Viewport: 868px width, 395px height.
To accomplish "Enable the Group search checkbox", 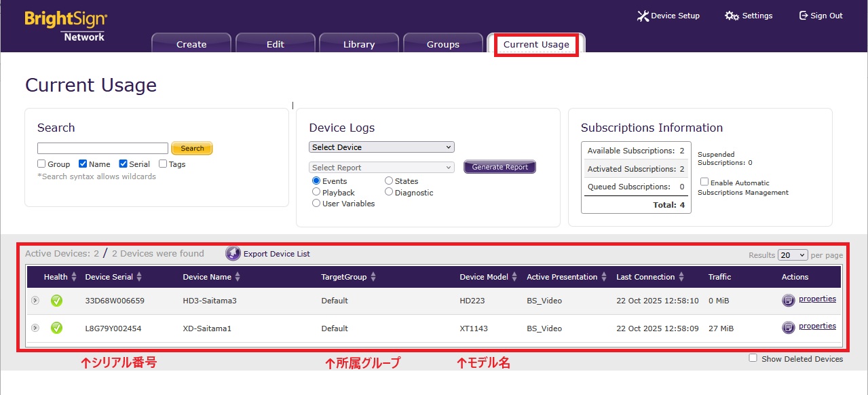I will point(42,164).
